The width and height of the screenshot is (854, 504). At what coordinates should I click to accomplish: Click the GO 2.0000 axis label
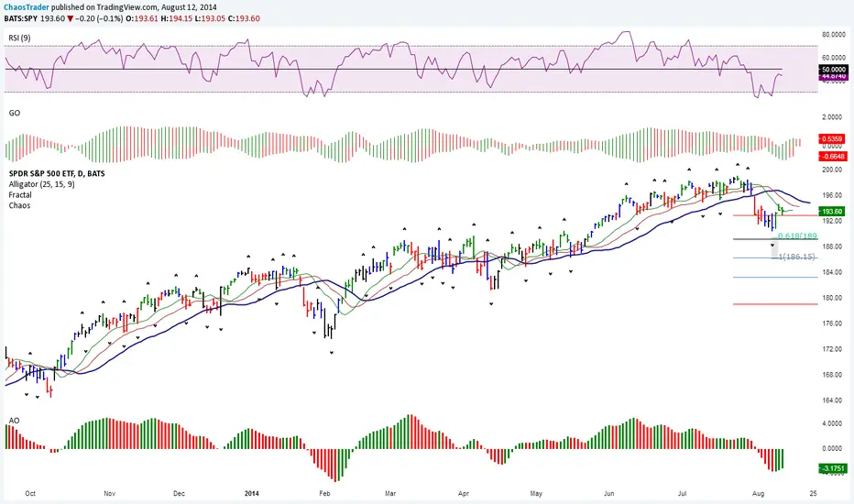coord(832,117)
